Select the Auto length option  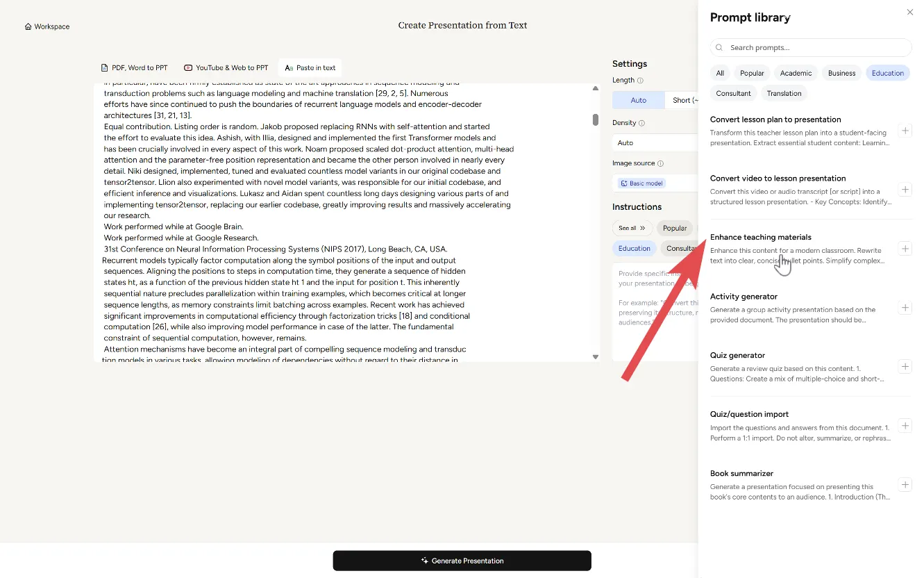[638, 100]
